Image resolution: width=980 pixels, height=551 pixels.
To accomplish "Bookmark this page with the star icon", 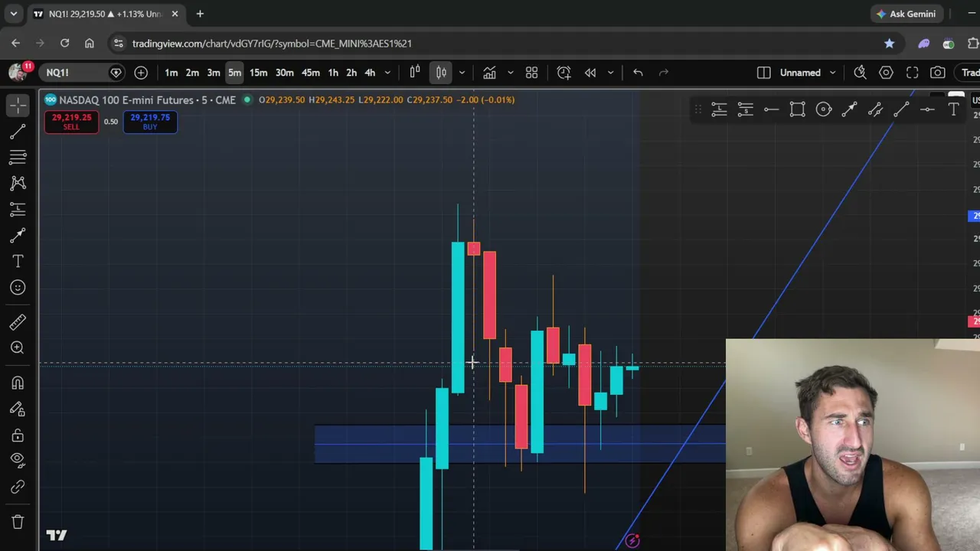I will coord(889,44).
